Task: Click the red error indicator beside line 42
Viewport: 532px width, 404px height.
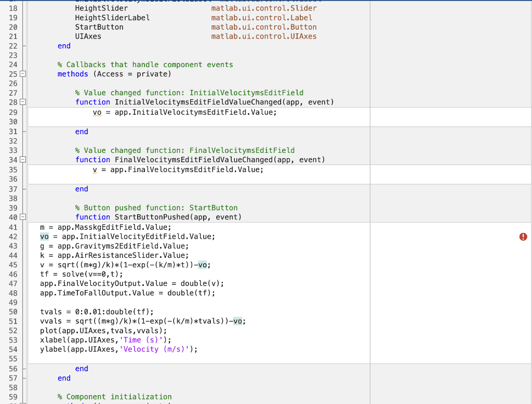Action: [523, 237]
